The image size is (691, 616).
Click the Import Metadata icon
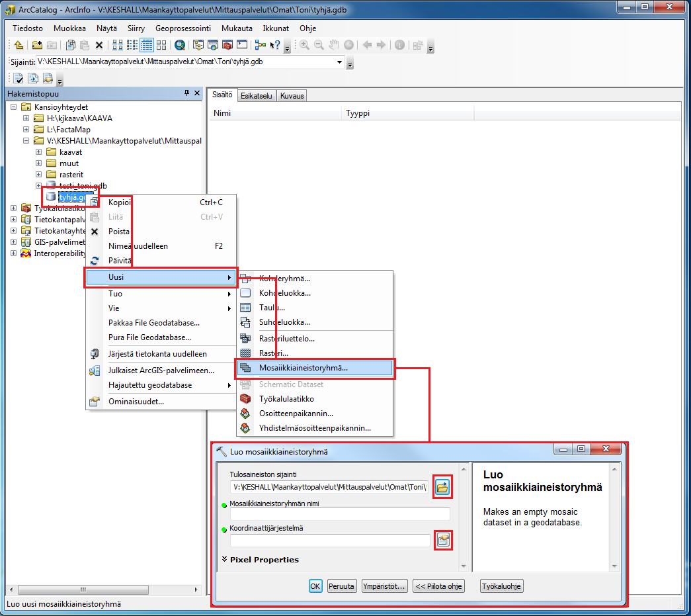tap(48, 79)
